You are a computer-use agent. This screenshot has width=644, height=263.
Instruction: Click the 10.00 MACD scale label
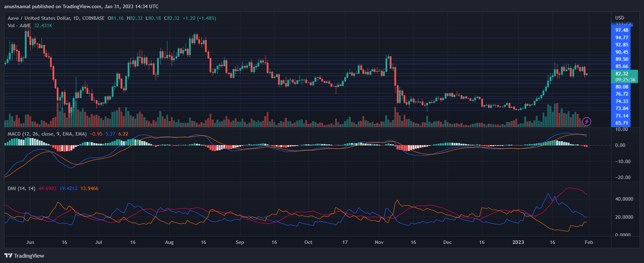coord(621,129)
